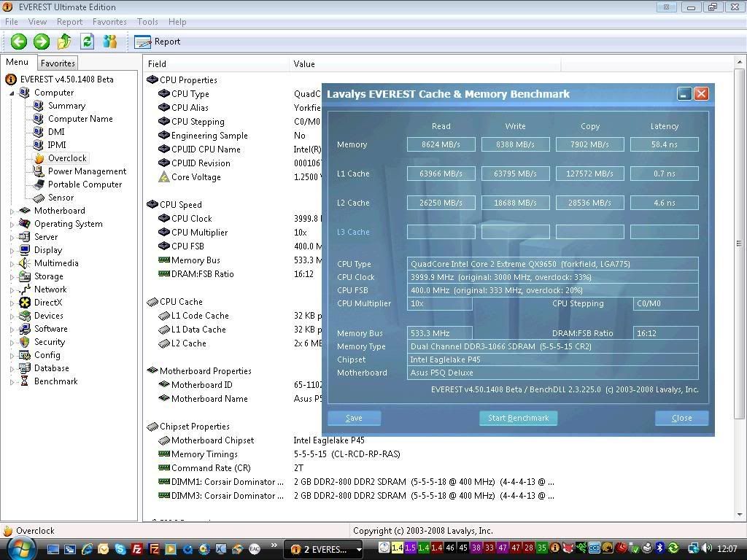Image resolution: width=747 pixels, height=560 pixels.
Task: Open the Favorites menu
Action: (109, 22)
